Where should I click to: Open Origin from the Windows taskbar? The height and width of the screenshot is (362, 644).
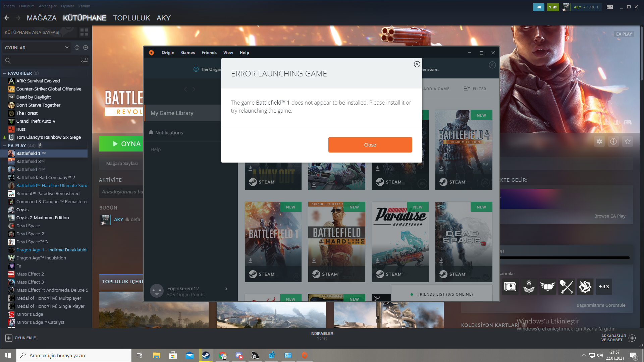click(304, 355)
